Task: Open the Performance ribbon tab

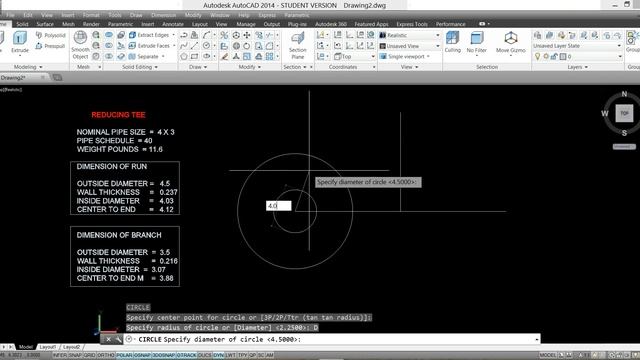Action: coord(451,24)
